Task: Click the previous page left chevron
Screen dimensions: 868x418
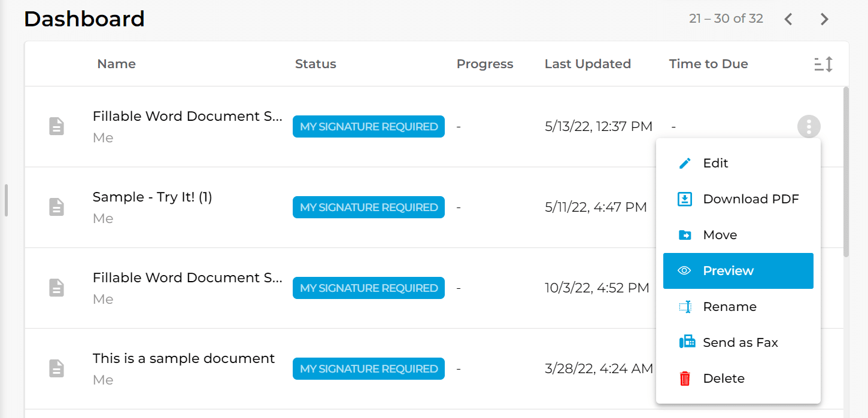Action: coord(788,19)
